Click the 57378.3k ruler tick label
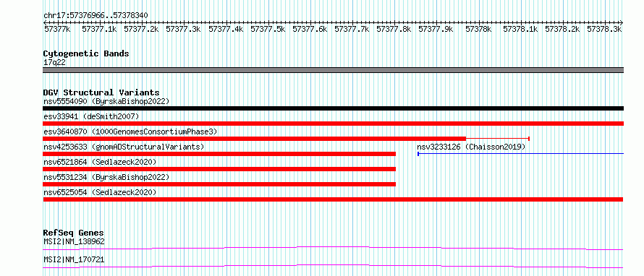 605,29
